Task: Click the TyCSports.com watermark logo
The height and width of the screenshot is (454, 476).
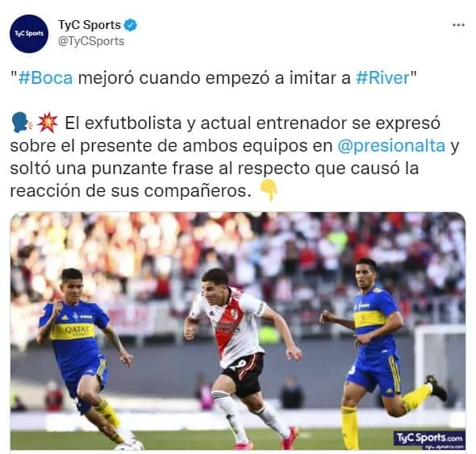Action: pyautogui.click(x=429, y=439)
